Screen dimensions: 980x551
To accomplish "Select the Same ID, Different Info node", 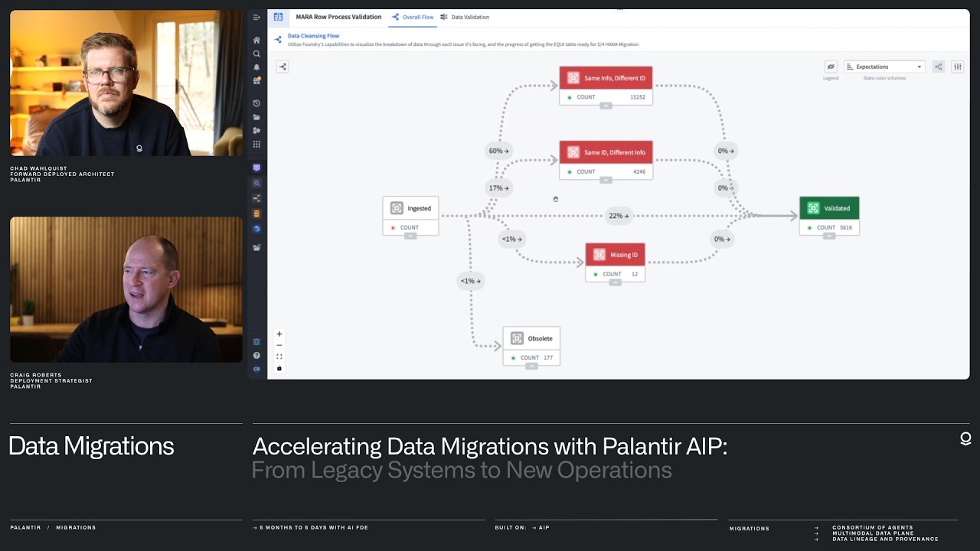I will (x=606, y=160).
